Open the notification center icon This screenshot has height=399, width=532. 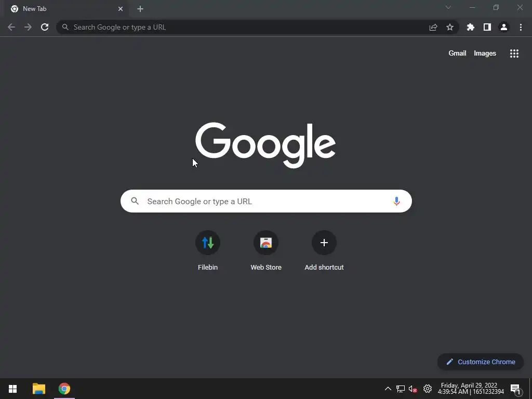pos(515,389)
